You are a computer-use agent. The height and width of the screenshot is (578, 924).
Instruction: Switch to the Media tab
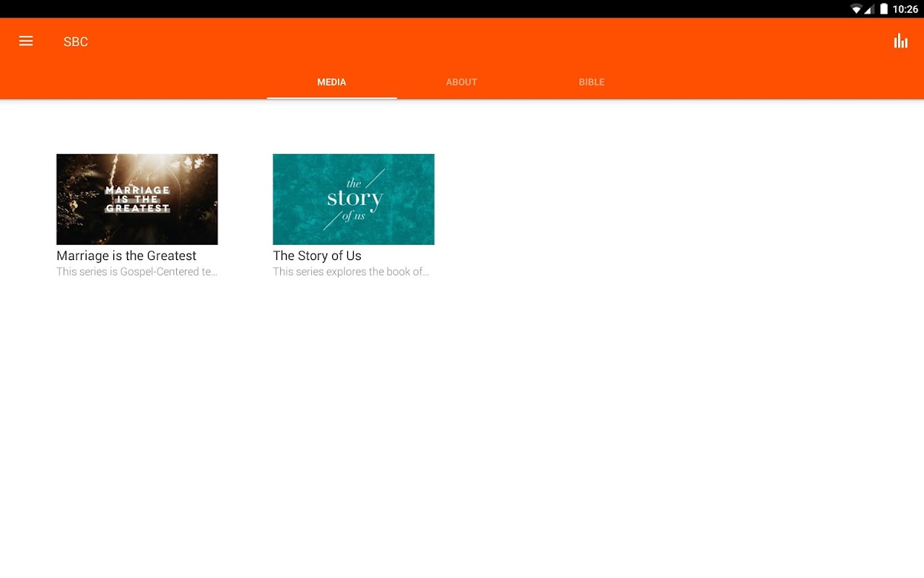pyautogui.click(x=332, y=82)
